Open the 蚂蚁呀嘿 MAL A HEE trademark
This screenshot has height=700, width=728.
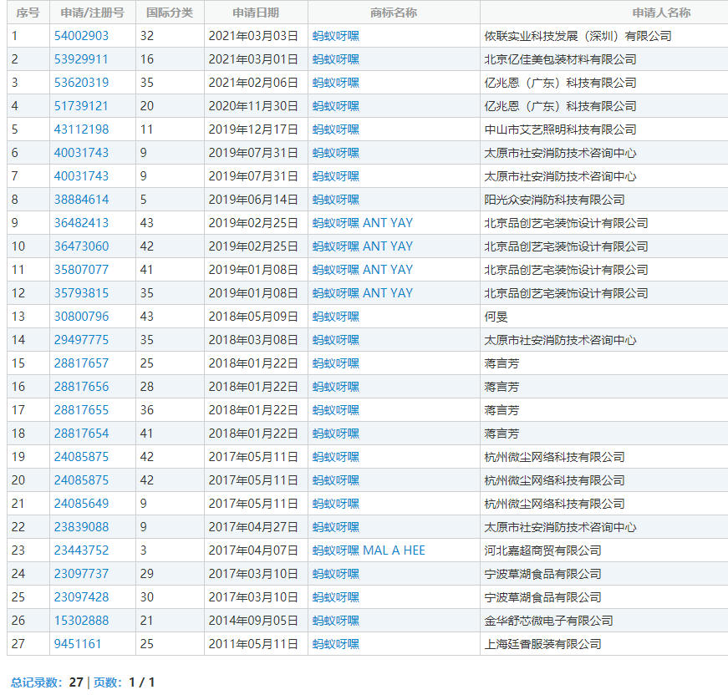[369, 550]
